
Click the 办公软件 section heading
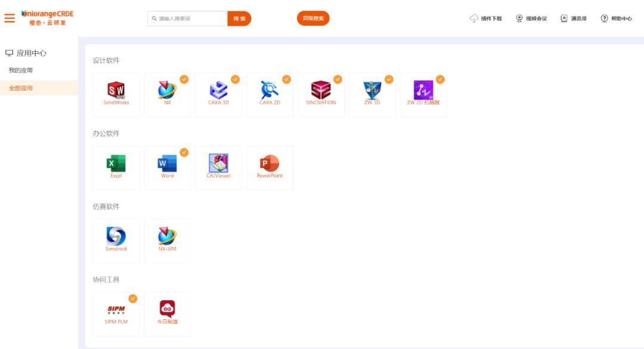pos(106,133)
